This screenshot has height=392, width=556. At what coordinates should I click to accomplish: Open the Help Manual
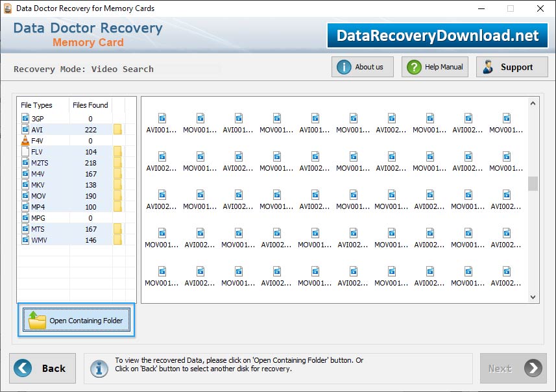pos(435,67)
